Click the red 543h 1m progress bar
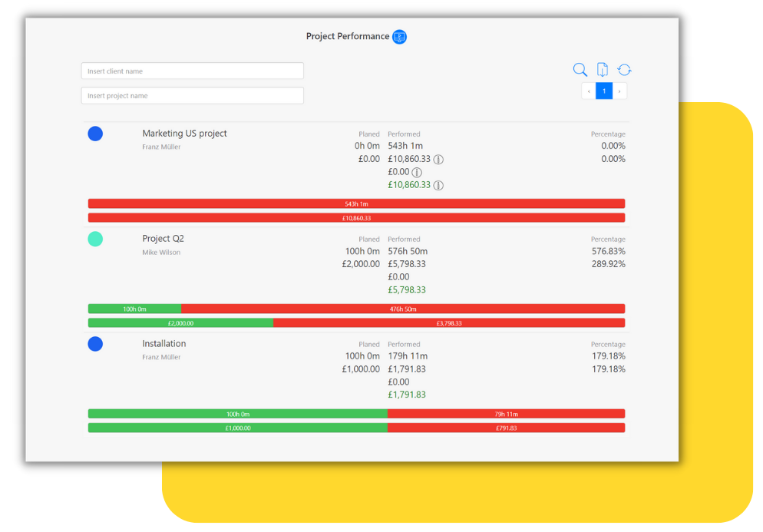This screenshot has height=532, width=763. 356,204
